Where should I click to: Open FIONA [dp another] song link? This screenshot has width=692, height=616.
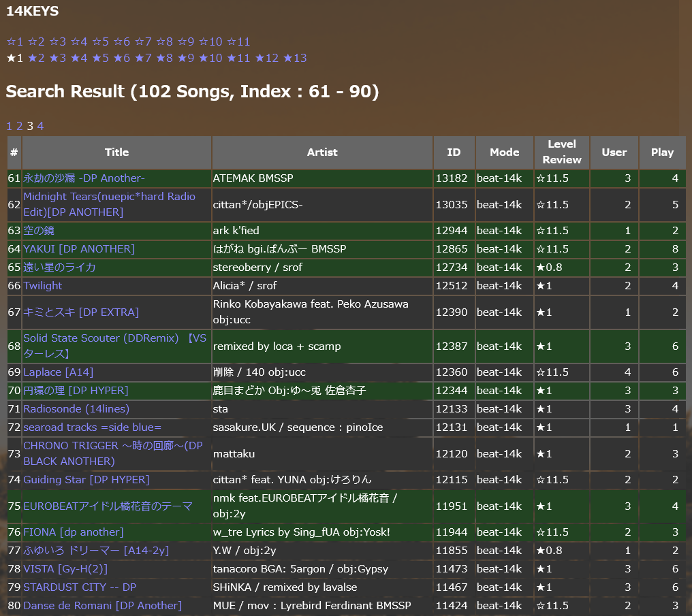(x=74, y=532)
